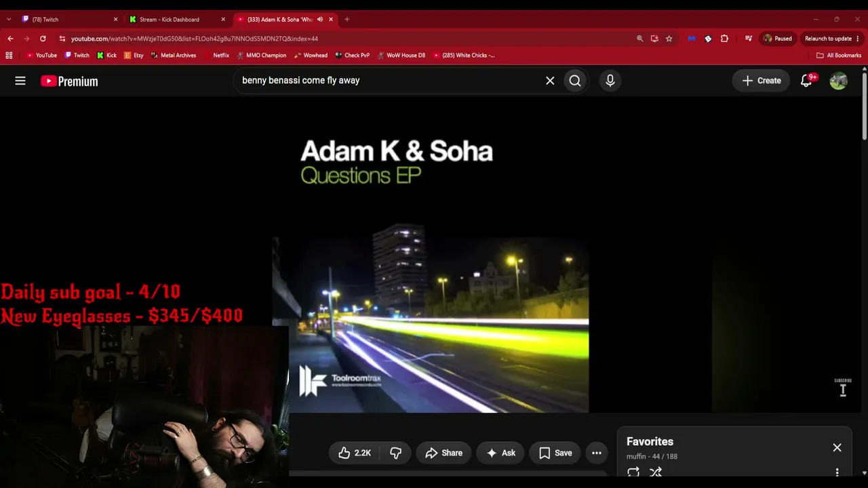
Task: Open the Chrome extensions puzzle icon
Action: [x=724, y=39]
